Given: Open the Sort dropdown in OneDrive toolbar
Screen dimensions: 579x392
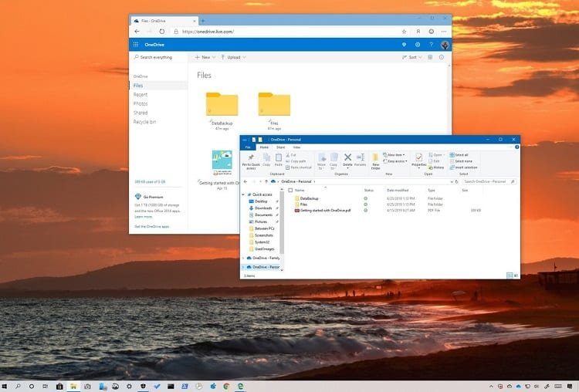Looking at the screenshot, I should coord(412,57).
